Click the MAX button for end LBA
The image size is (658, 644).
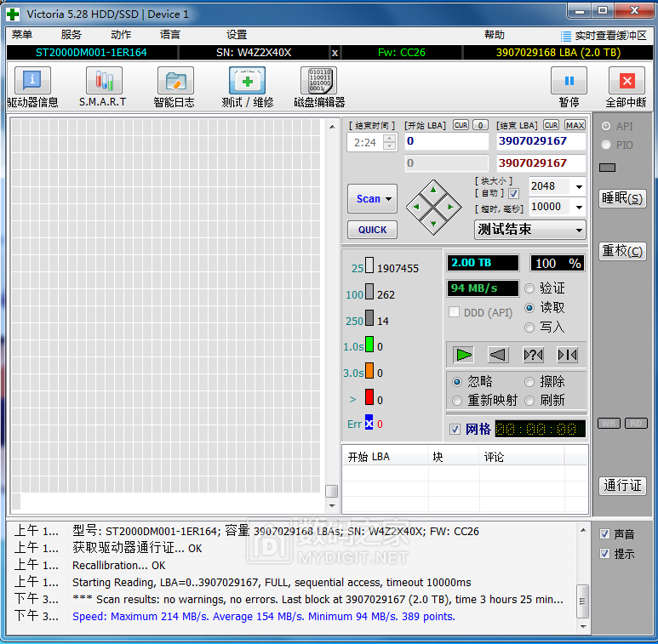575,125
